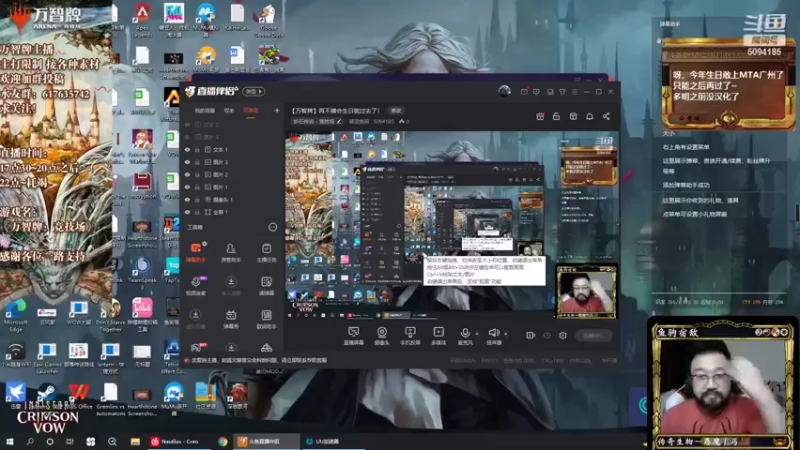The image size is (800, 450).
Task: Hide the 图片 3 layer with its eye icon
Action: (187, 162)
